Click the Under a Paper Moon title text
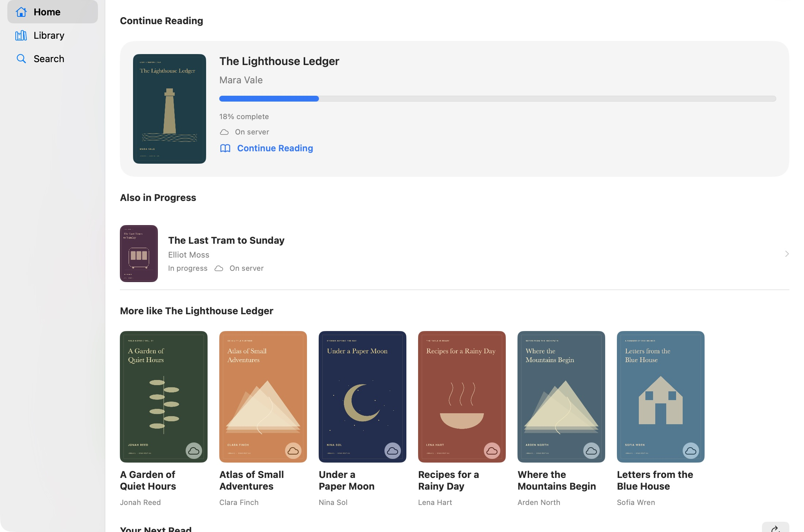 pyautogui.click(x=346, y=480)
